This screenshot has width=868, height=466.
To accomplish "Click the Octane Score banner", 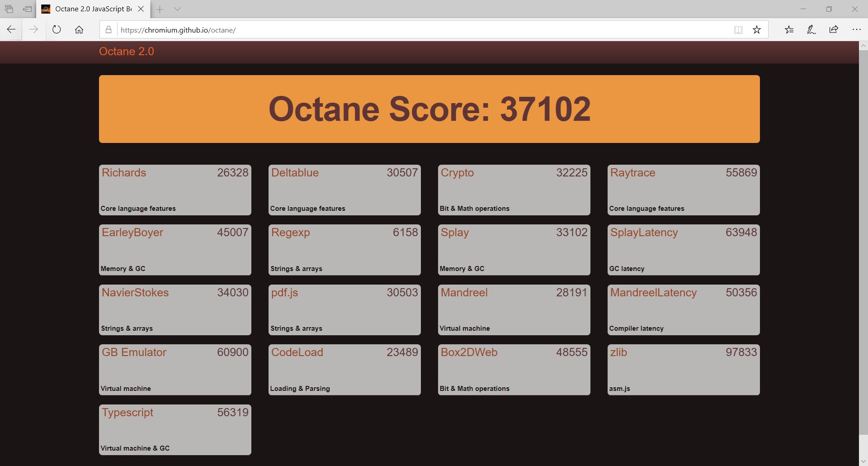I will [x=429, y=109].
